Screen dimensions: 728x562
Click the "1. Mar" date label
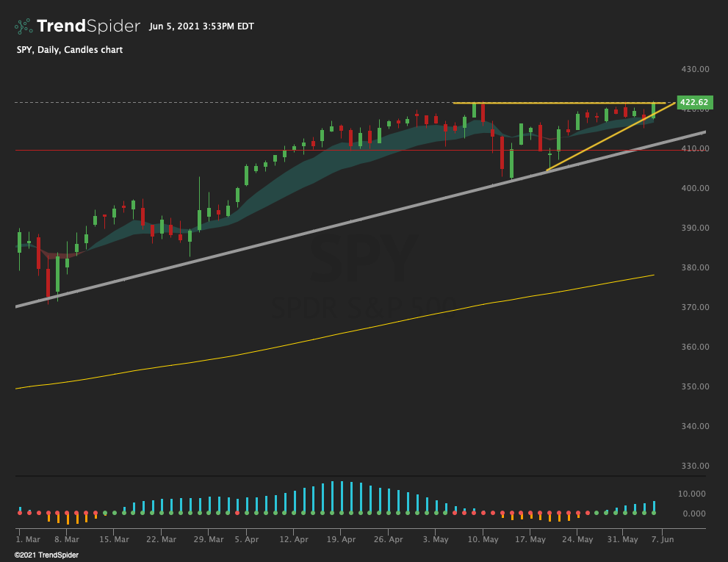28,539
